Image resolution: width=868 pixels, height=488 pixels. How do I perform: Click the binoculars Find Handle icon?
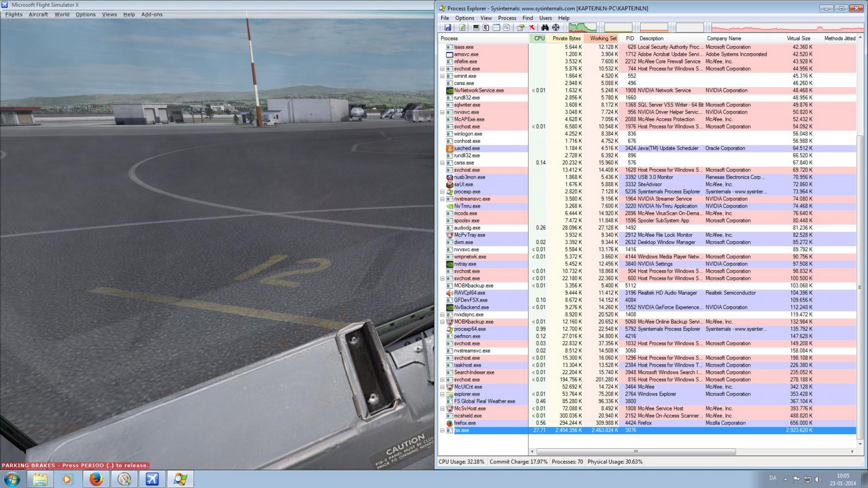coord(545,27)
